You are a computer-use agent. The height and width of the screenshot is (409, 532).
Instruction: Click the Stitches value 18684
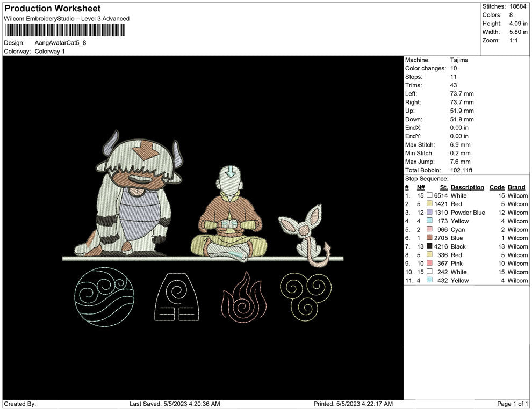[518, 6]
